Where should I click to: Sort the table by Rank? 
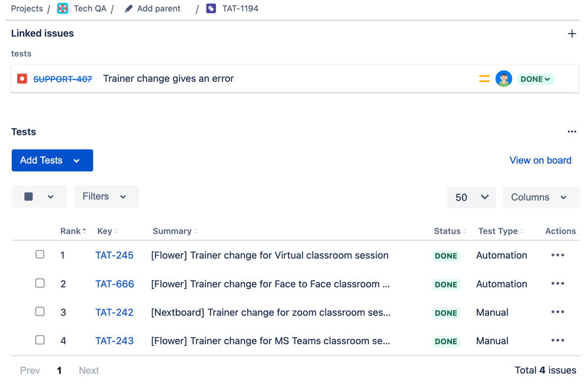click(73, 231)
